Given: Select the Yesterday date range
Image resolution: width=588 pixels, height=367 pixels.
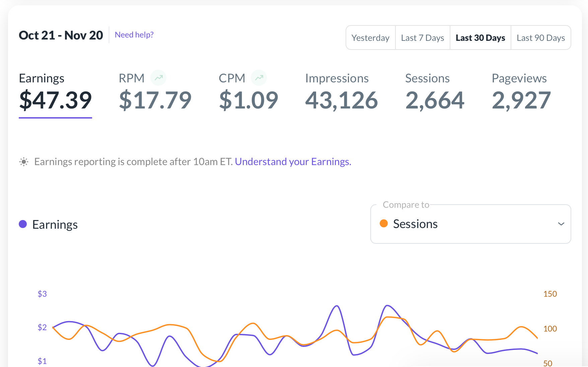Looking at the screenshot, I should click(x=370, y=38).
